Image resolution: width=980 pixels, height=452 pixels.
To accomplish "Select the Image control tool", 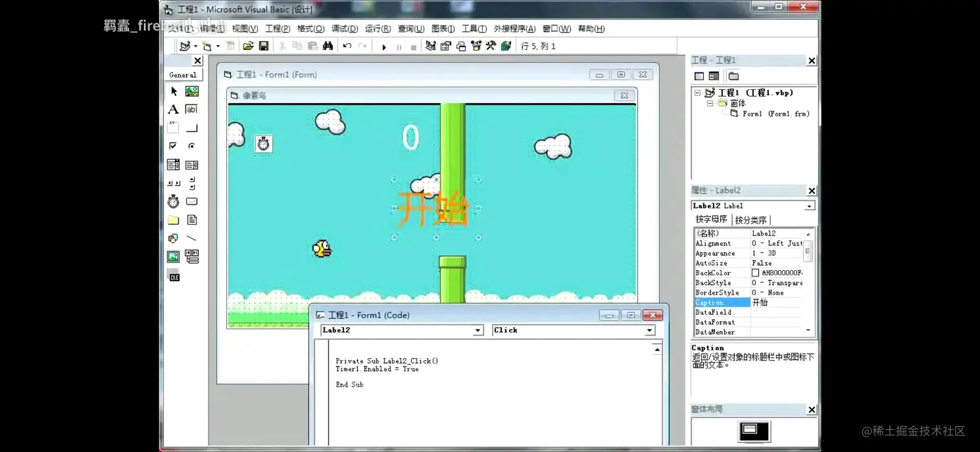I will tap(174, 257).
